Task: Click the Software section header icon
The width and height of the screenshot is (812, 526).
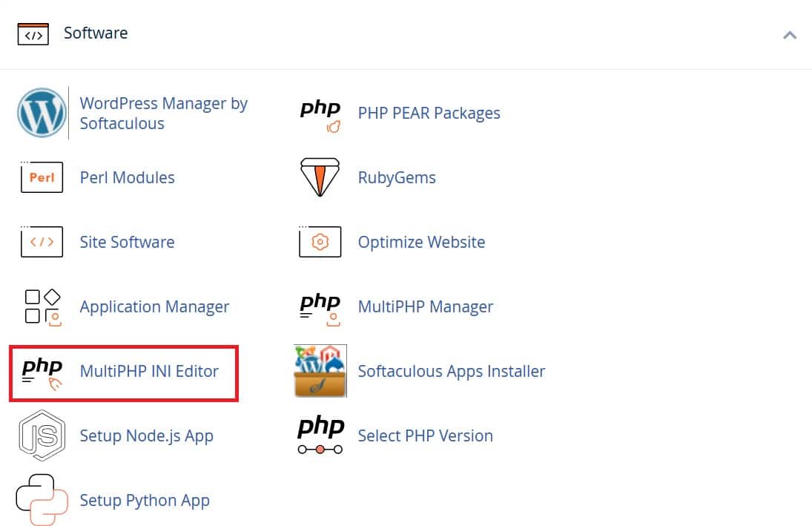Action: (x=33, y=33)
